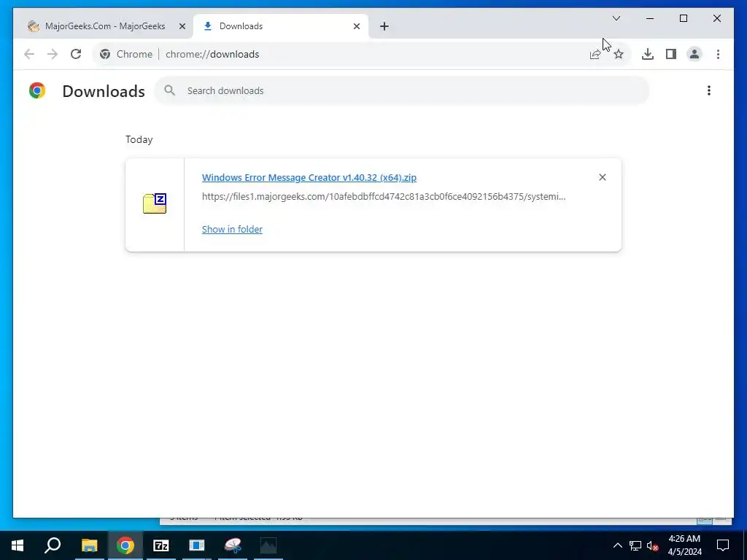Open the Downloads page more actions menu
747x560 pixels.
coord(709,90)
